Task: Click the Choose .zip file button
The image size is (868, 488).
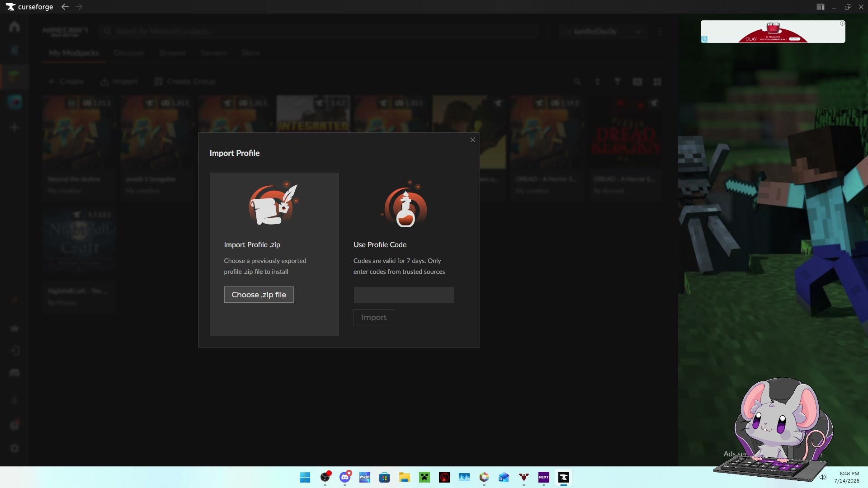Action: tap(259, 295)
